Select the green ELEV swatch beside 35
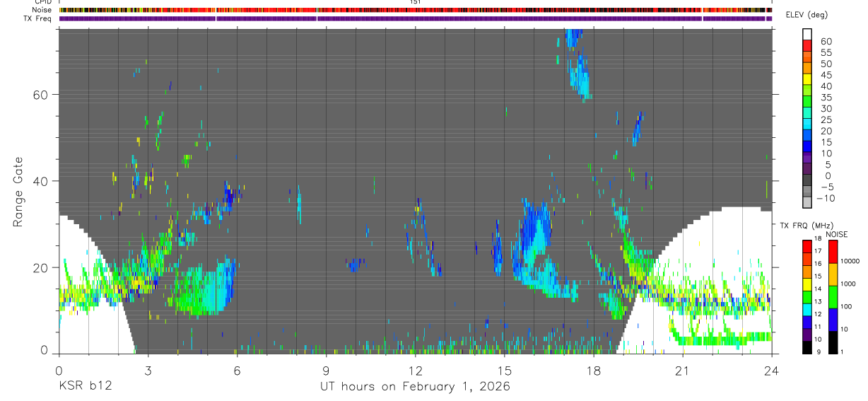This screenshot has height=401, width=868. (807, 100)
